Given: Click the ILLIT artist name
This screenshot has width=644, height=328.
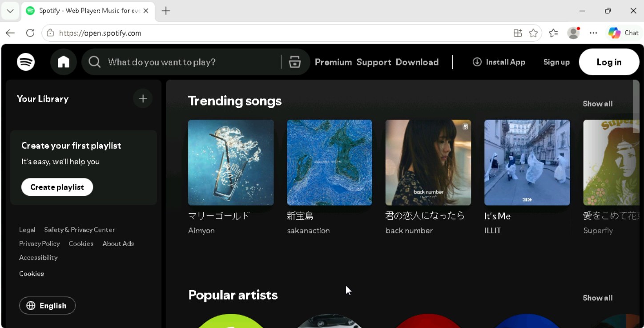Looking at the screenshot, I should point(492,231).
